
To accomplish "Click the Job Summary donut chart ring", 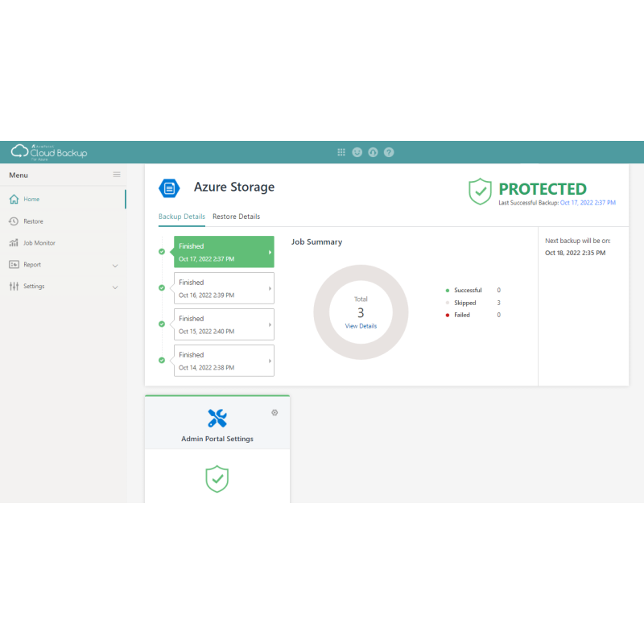I will [321, 312].
